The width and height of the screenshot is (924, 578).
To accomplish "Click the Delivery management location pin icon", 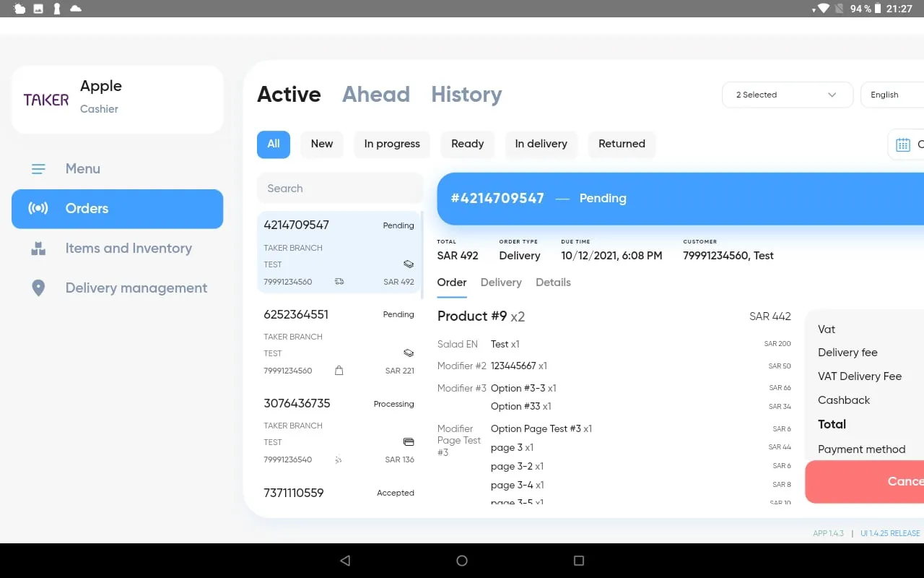I will (38, 288).
